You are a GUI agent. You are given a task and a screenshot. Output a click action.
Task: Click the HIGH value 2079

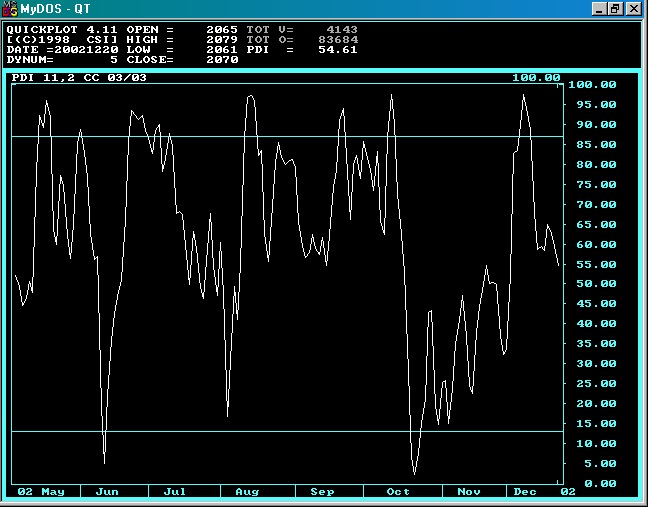pyautogui.click(x=222, y=40)
